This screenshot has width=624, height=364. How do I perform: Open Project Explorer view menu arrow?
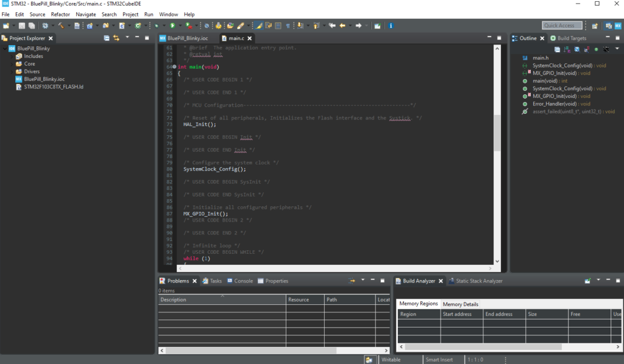(127, 37)
